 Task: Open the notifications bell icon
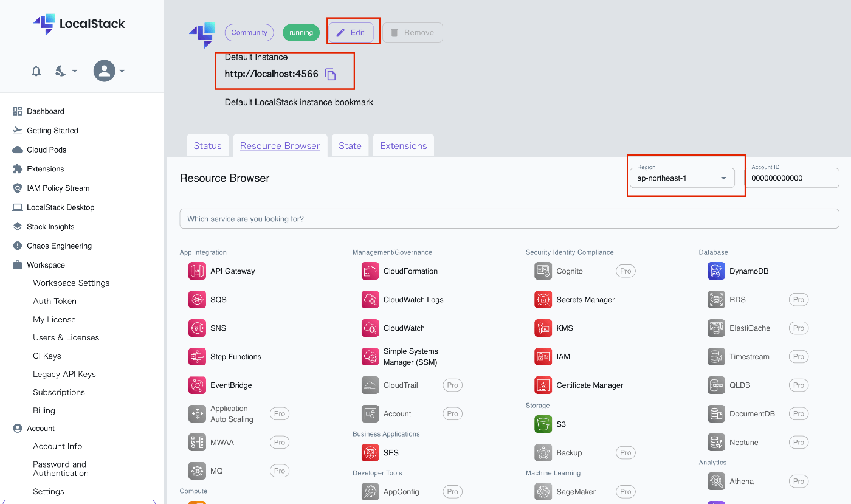36,71
